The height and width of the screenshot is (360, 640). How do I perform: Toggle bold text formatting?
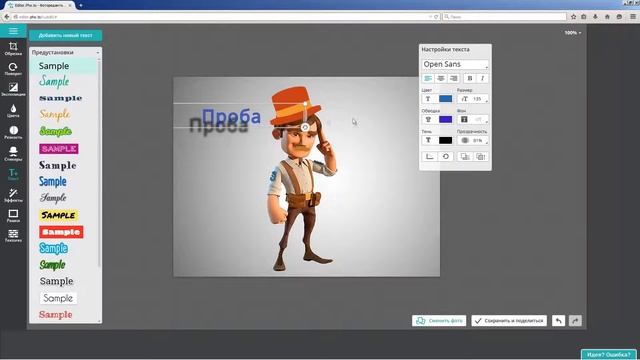[470, 78]
